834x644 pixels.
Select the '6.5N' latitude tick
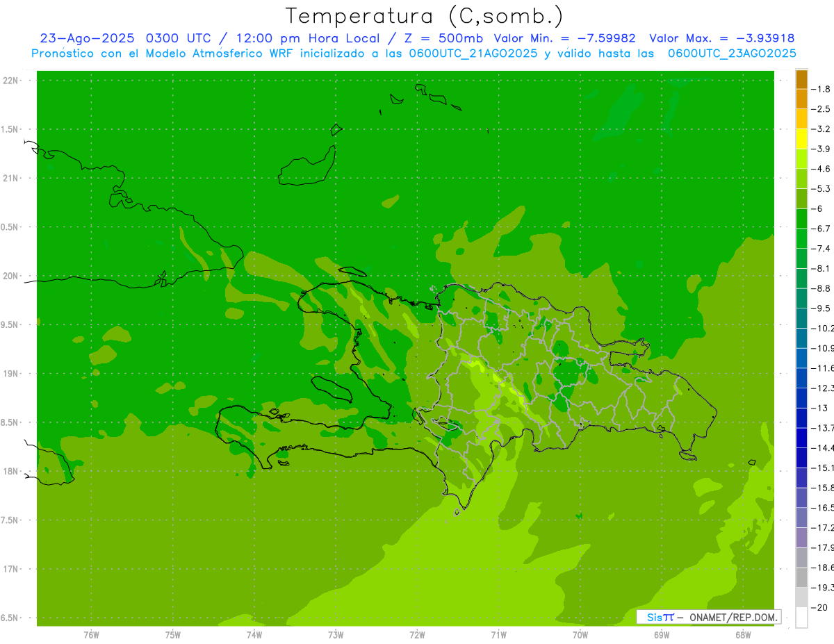click(x=10, y=618)
